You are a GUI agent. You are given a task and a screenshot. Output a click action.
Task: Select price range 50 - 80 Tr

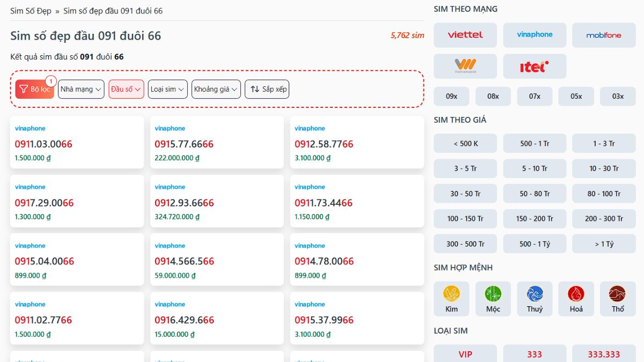pos(535,194)
